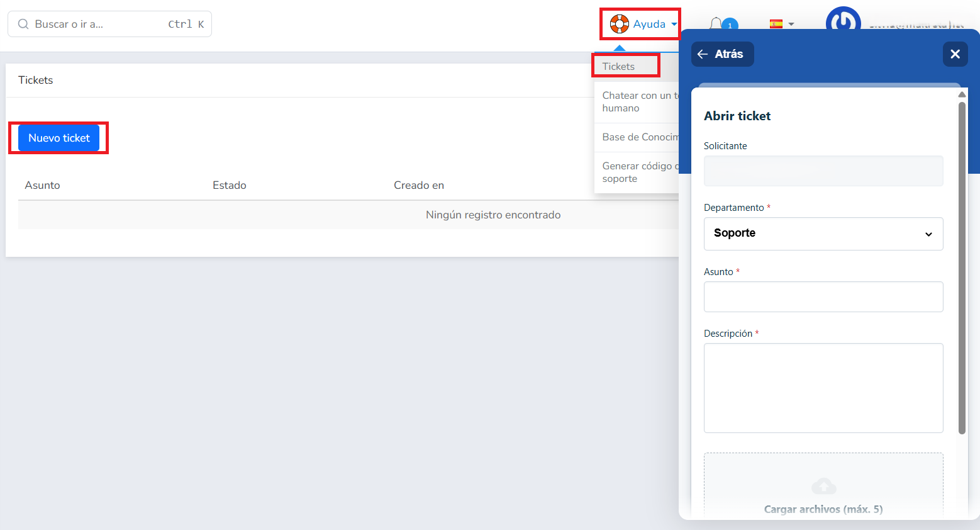The image size is (980, 530).
Task: Click into the Asunto text field
Action: 823,296
